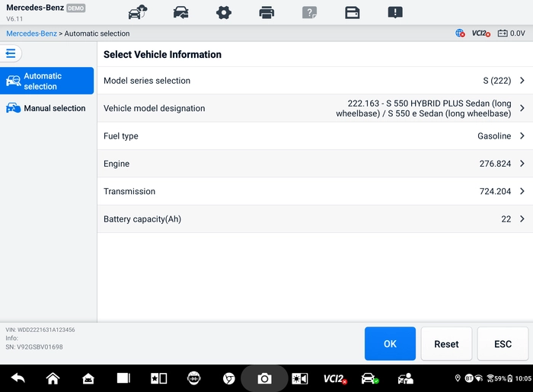Image resolution: width=533 pixels, height=392 pixels.
Task: Go to Android home screen icon
Action: pyautogui.click(x=53, y=378)
